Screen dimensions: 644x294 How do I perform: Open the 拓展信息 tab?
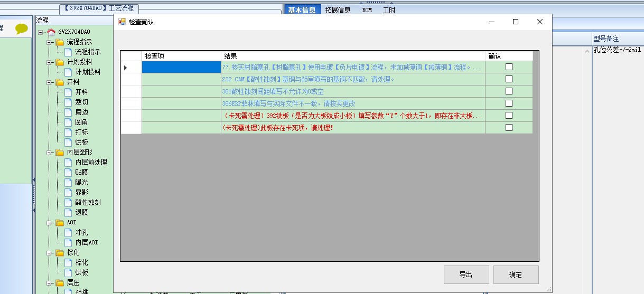coord(338,10)
